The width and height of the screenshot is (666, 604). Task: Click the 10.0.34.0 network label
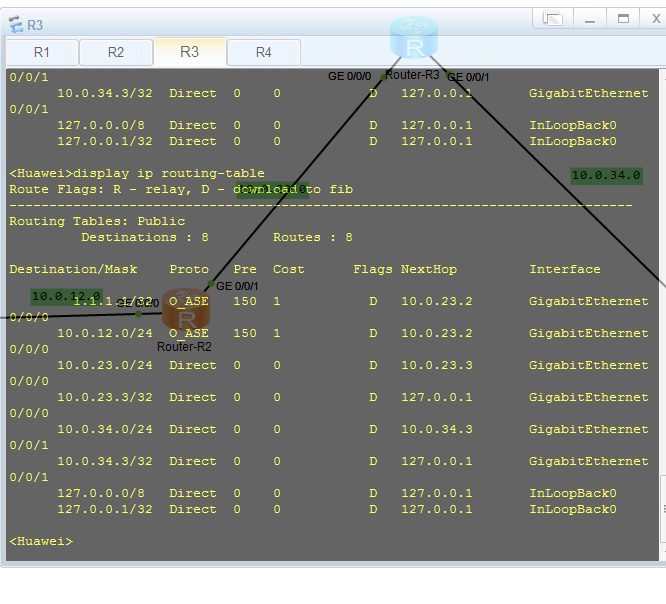pyautogui.click(x=606, y=175)
